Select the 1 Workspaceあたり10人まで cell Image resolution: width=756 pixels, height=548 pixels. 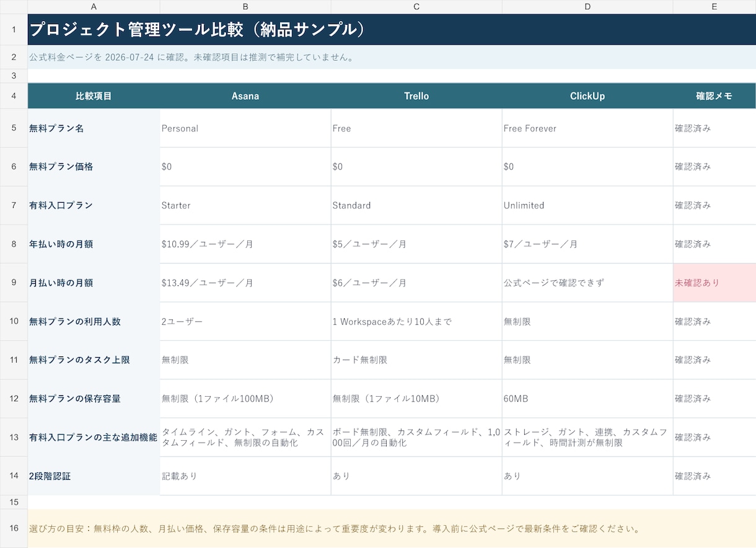coord(416,321)
